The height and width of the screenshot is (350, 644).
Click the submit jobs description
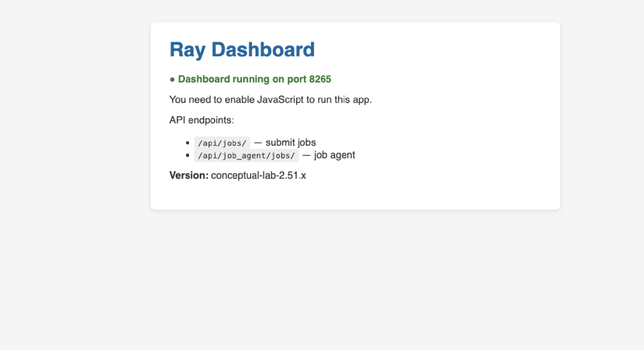291,142
